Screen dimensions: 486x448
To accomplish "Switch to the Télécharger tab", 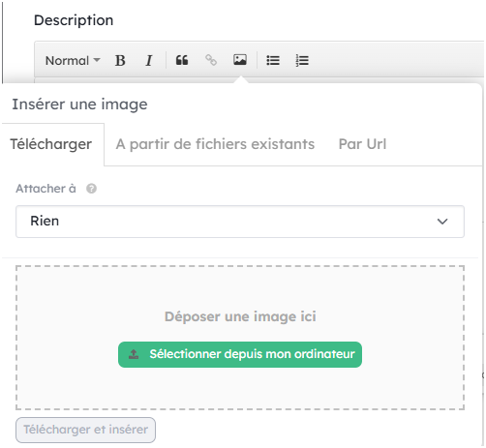I will (x=51, y=144).
